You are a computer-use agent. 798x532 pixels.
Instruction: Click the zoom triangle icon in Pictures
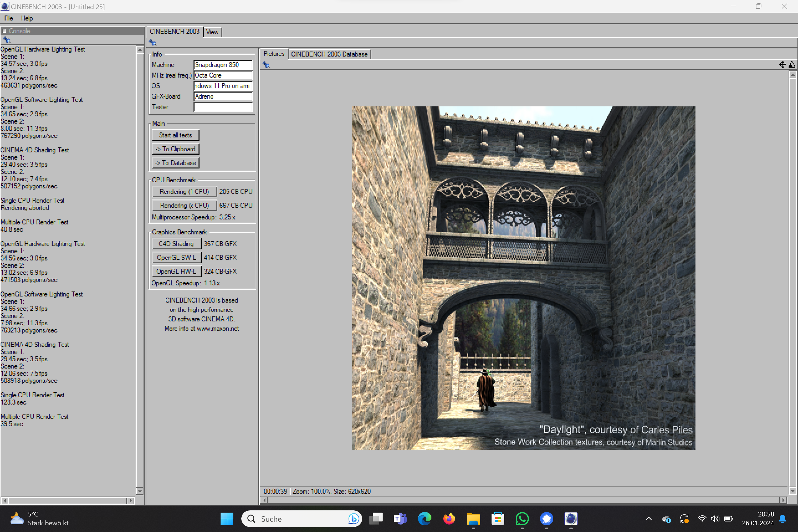[x=792, y=65]
